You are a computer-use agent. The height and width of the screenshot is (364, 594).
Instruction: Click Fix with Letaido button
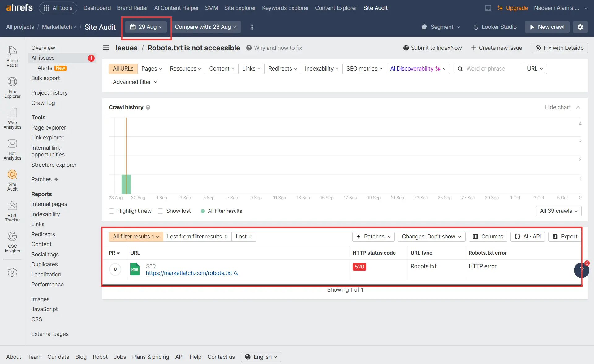559,48
